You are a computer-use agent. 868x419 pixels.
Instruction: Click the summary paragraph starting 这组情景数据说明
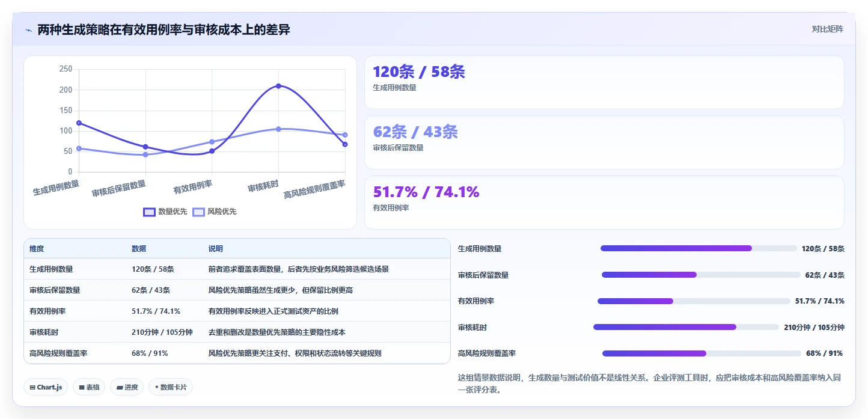649,384
